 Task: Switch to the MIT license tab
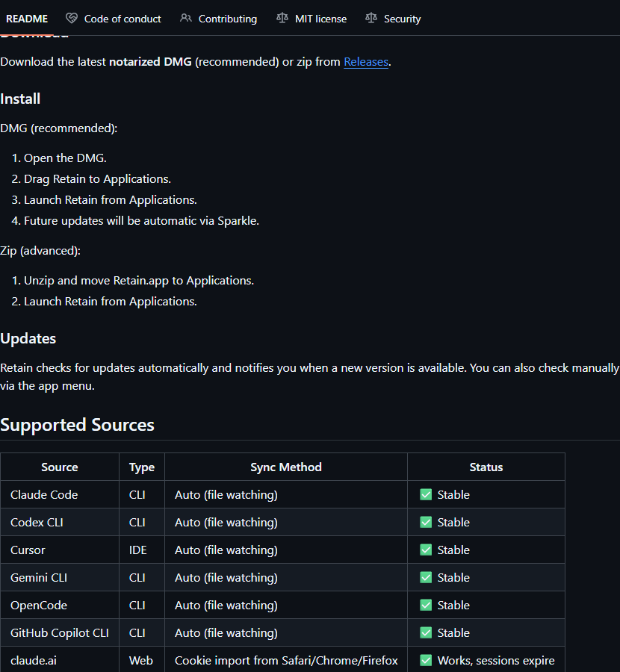coord(311,19)
